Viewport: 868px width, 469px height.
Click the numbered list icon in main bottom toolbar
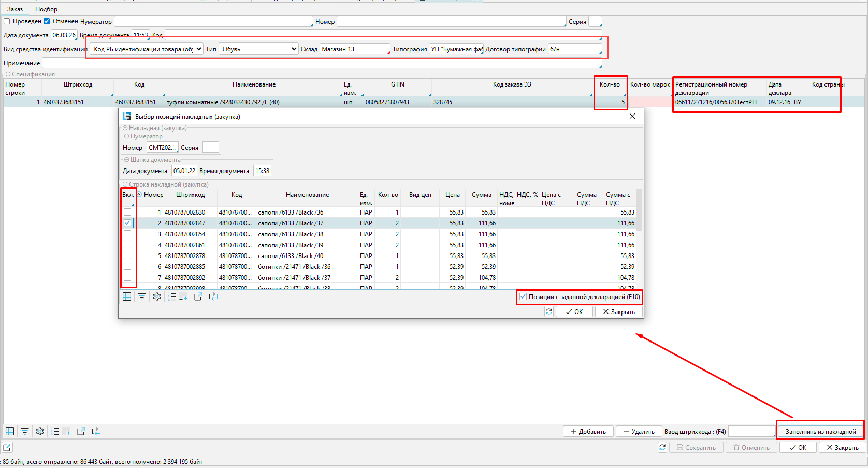pos(55,431)
